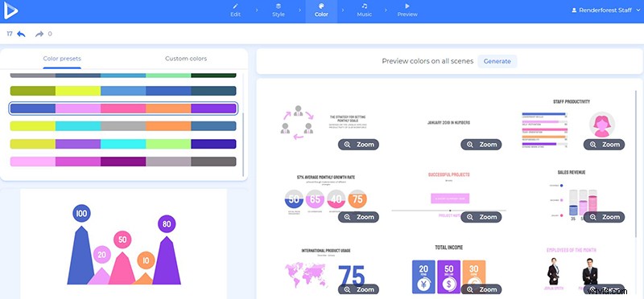Zoom the Total Income scene
This screenshot has width=644, height=299.
[x=481, y=289]
